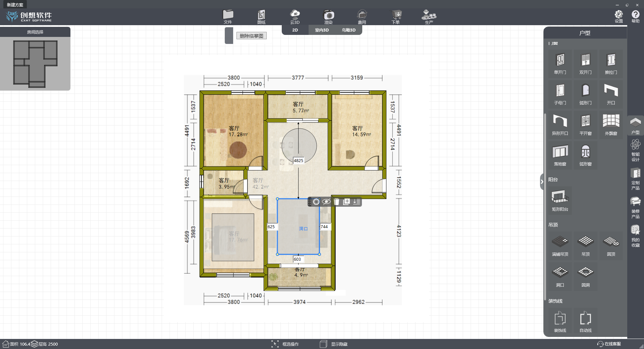Click the 删除临摹图 button
644x349 pixels.
252,36
